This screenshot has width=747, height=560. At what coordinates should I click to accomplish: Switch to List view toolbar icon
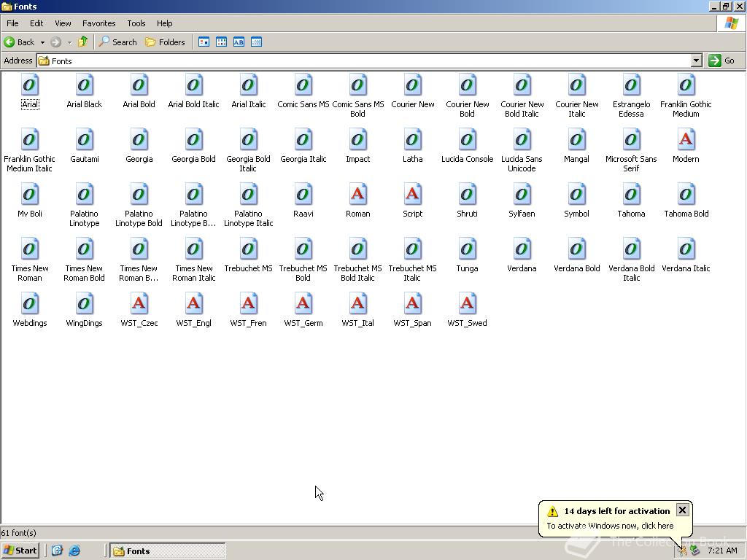point(221,42)
